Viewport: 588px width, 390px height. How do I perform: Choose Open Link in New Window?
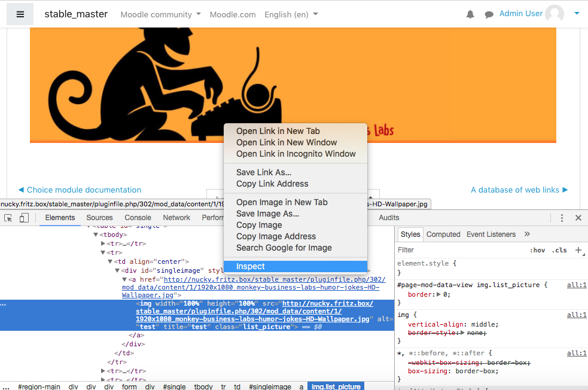click(287, 142)
